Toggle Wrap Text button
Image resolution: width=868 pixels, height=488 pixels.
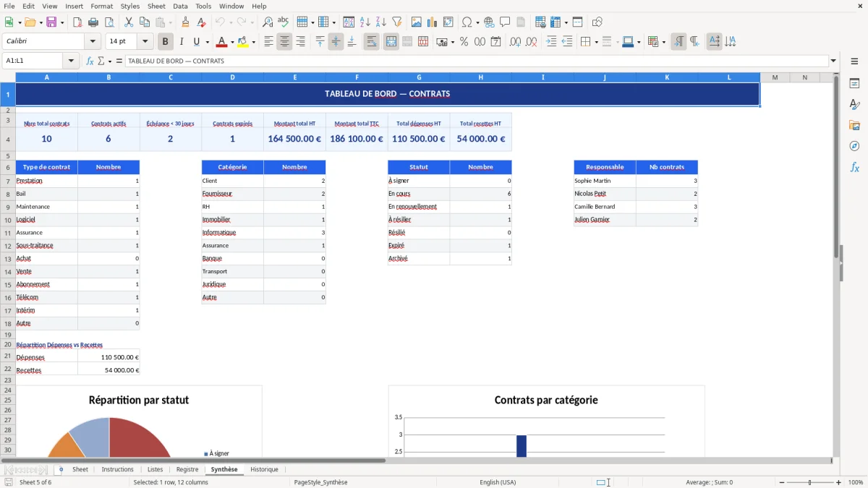[371, 42]
